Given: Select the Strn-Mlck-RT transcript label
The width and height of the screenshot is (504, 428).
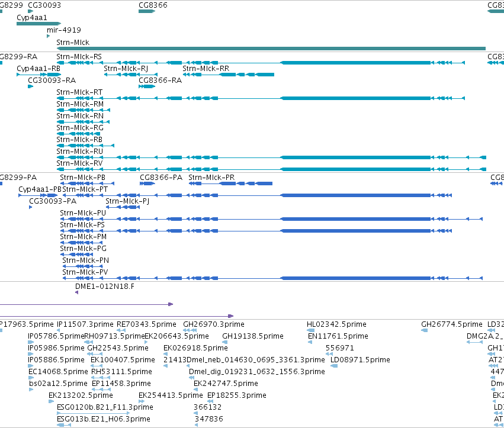Looking at the screenshot, I should tap(79, 92).
